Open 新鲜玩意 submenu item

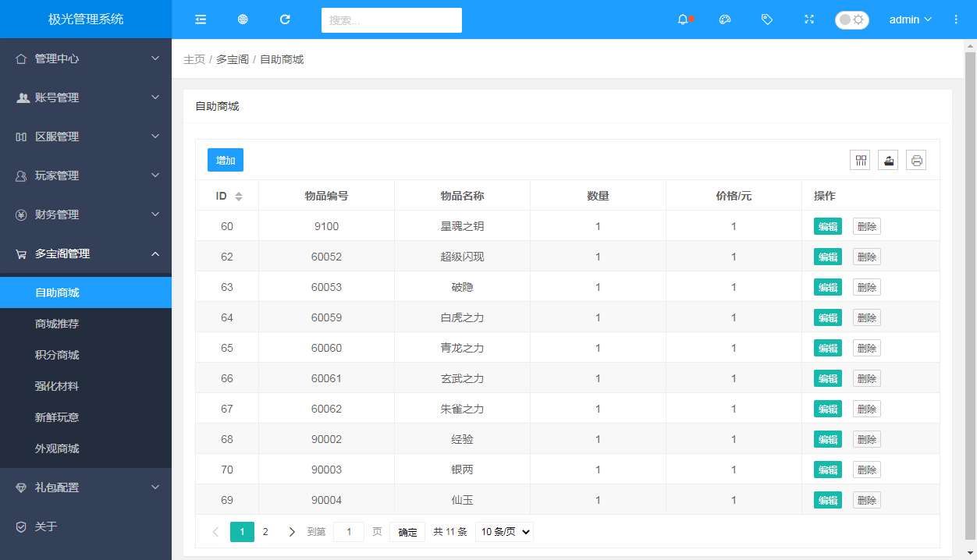86,417
